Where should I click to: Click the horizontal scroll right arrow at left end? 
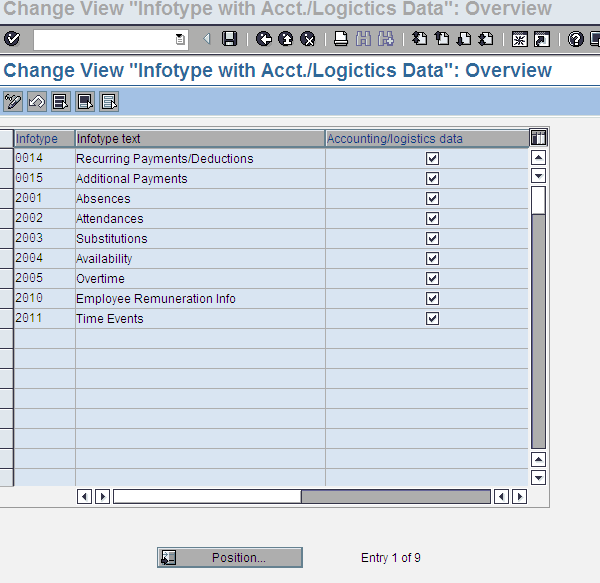click(x=103, y=497)
